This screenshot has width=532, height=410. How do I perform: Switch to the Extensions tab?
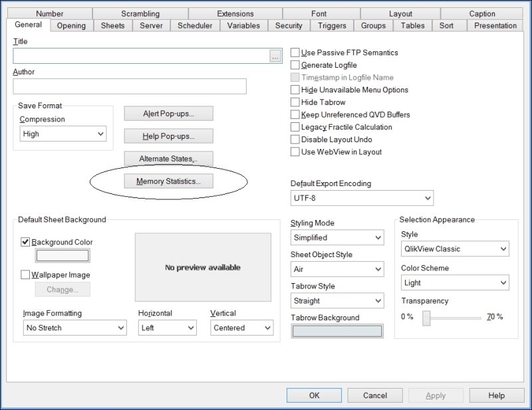click(235, 14)
